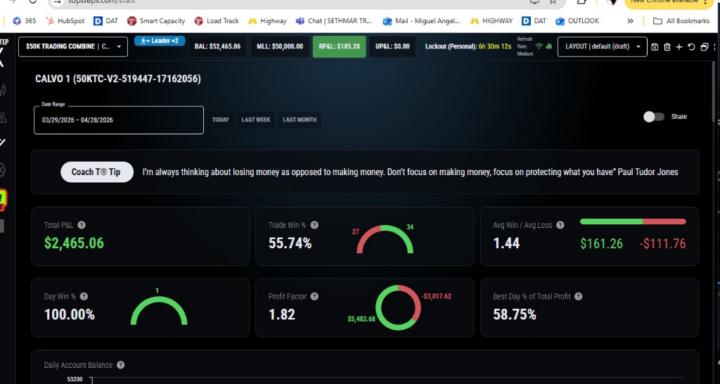Click the green RP&L: $185.20 box
The image size is (720, 384).
click(339, 46)
